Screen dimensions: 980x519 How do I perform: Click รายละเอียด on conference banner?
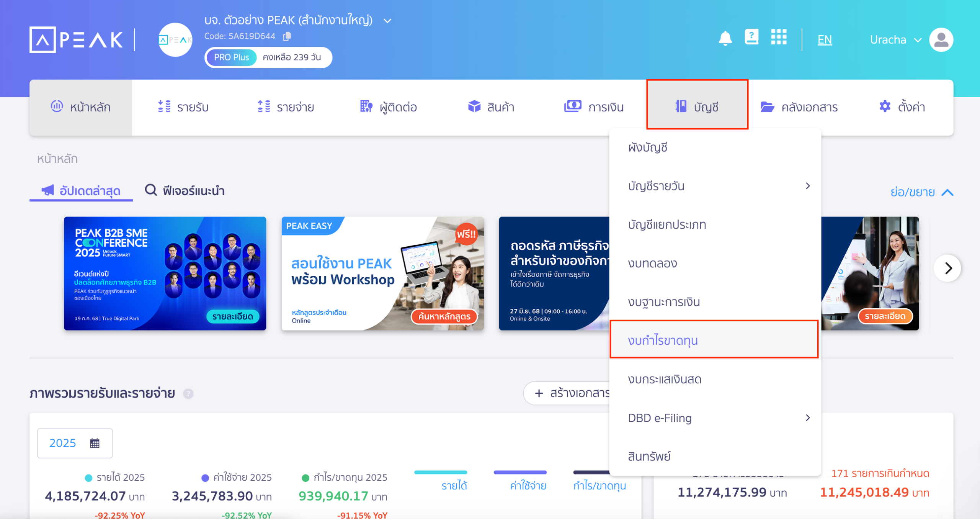pyautogui.click(x=233, y=317)
